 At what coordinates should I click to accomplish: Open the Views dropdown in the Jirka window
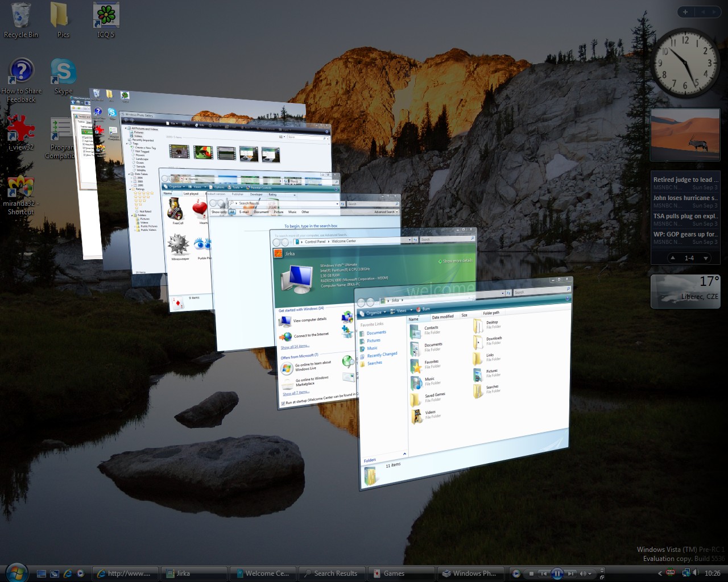[401, 310]
